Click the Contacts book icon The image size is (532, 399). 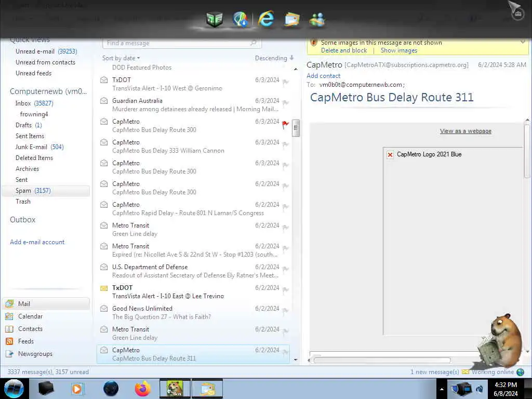tap(9, 329)
